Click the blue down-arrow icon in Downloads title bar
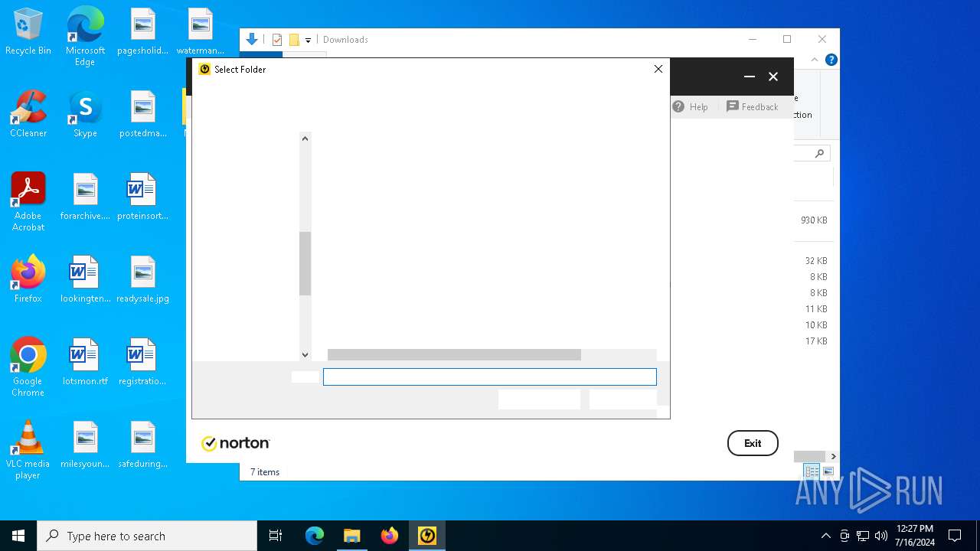 pos(252,40)
